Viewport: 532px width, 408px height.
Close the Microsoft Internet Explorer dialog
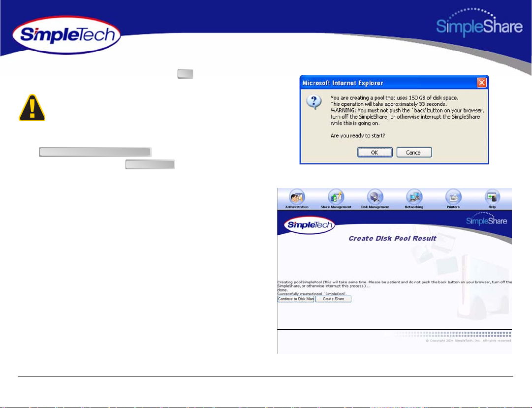click(x=481, y=83)
